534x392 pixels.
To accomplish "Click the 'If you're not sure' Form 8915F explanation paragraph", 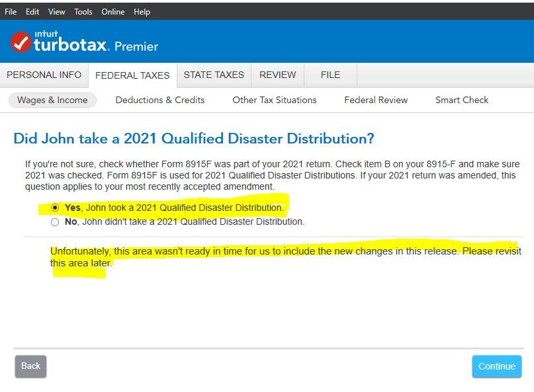I will 273,175.
